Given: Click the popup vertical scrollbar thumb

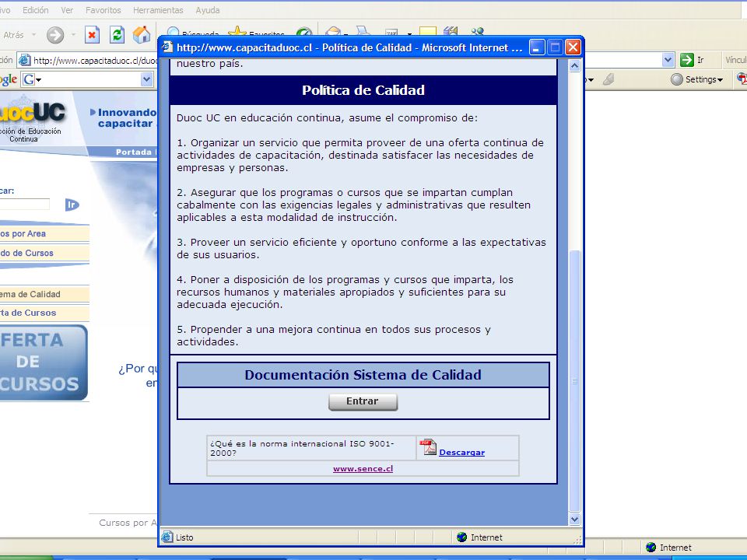Looking at the screenshot, I should click(574, 381).
